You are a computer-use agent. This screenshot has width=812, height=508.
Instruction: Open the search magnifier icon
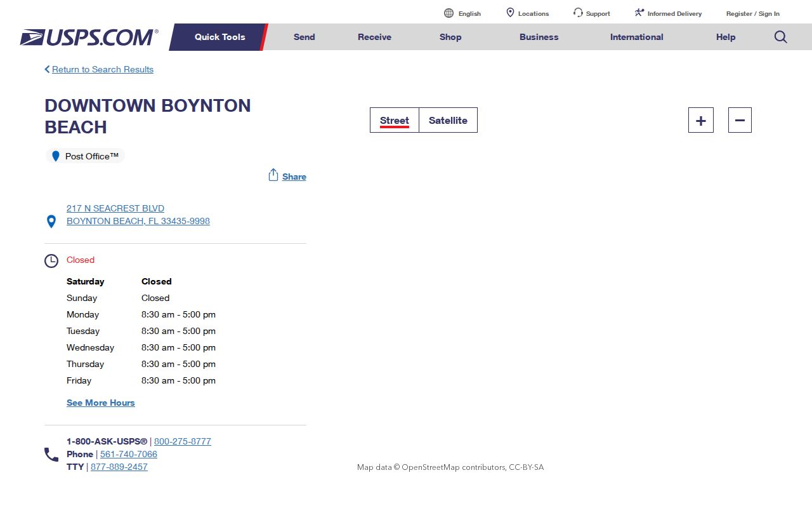point(781,37)
